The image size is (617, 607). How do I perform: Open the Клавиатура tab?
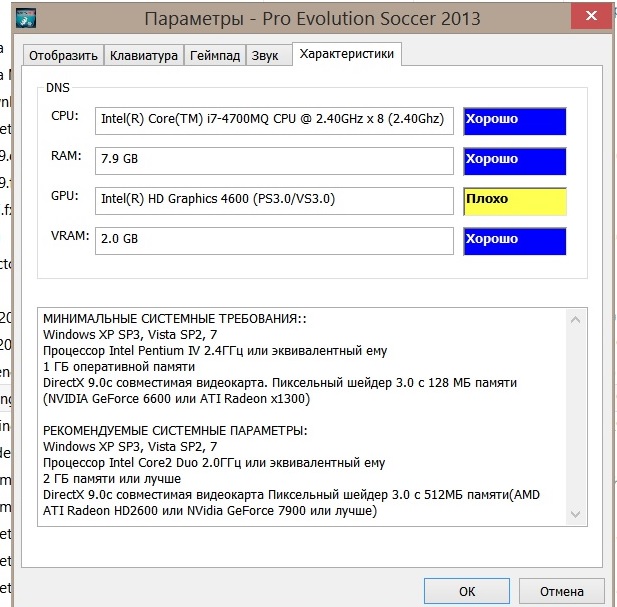point(144,55)
